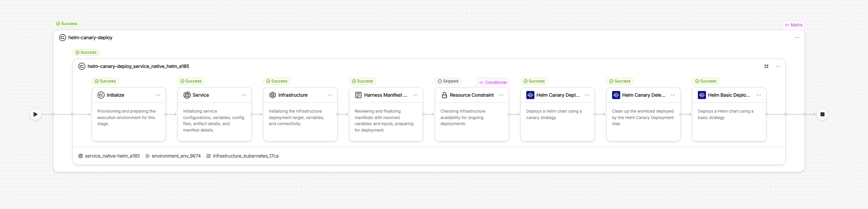
Task: Click the Helm Canary Deployment helm icon
Action: pos(530,95)
